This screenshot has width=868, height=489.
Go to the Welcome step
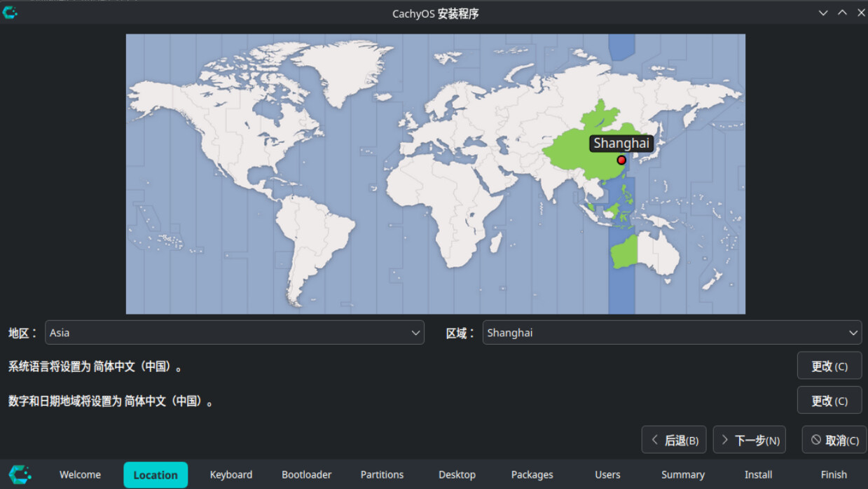(80, 475)
